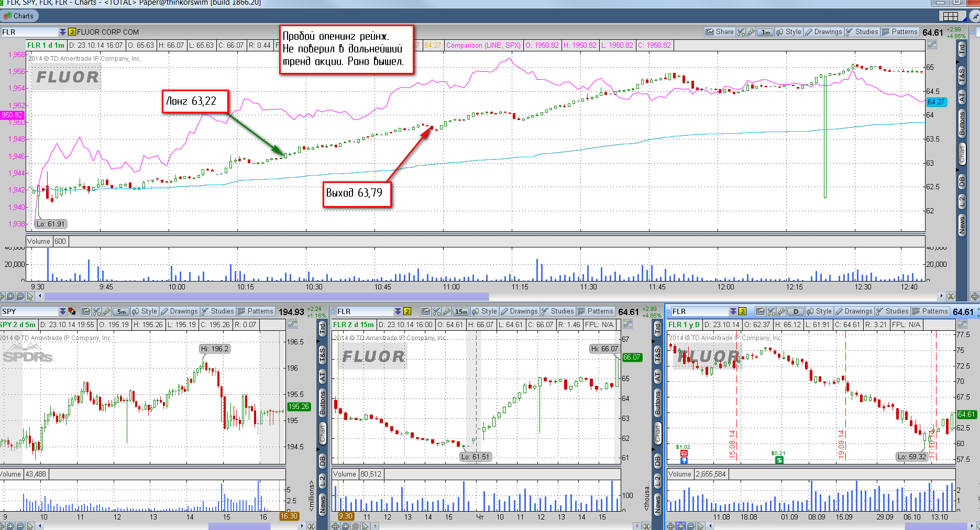Open D timeframe dropdown on FLR daily chart
Image resolution: width=980 pixels, height=530 pixels.
[796, 311]
